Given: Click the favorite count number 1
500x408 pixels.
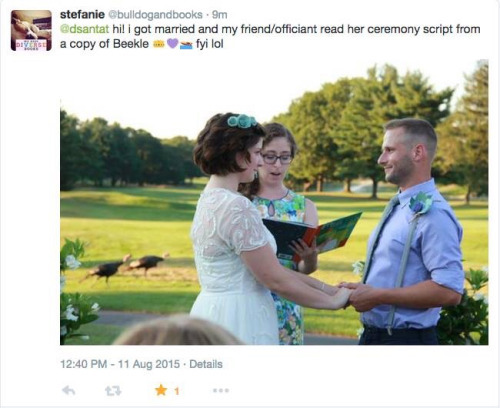Looking at the screenshot, I should pos(177,391).
